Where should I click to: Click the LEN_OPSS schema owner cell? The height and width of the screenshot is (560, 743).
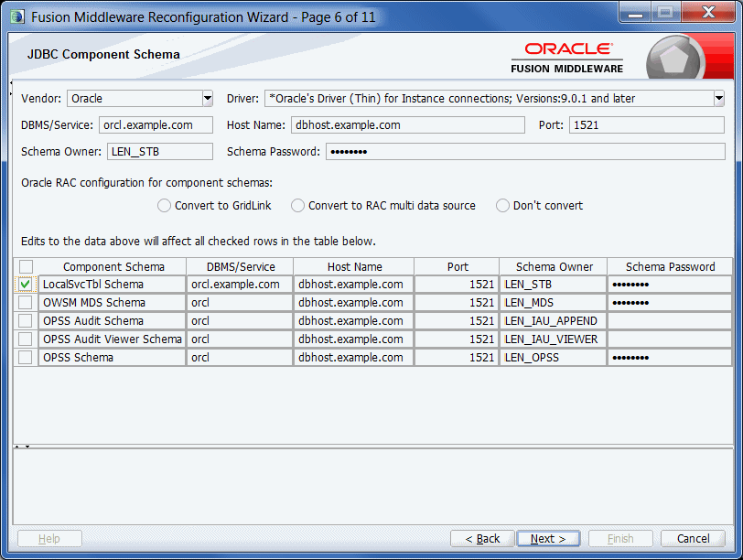tap(553, 357)
